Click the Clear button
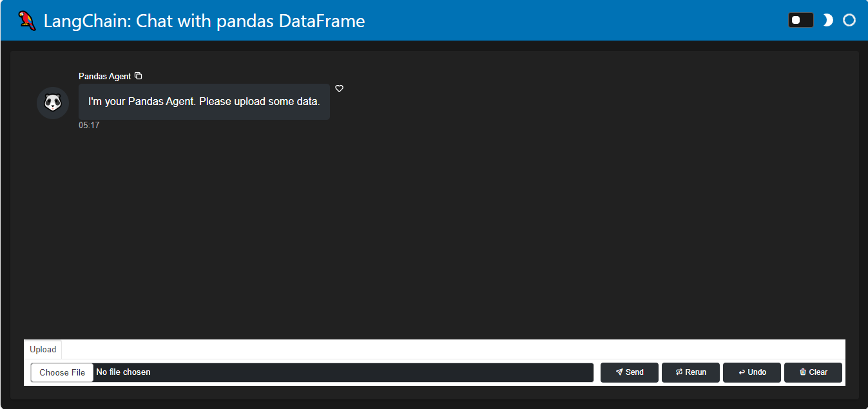The width and height of the screenshot is (868, 409). coord(813,372)
